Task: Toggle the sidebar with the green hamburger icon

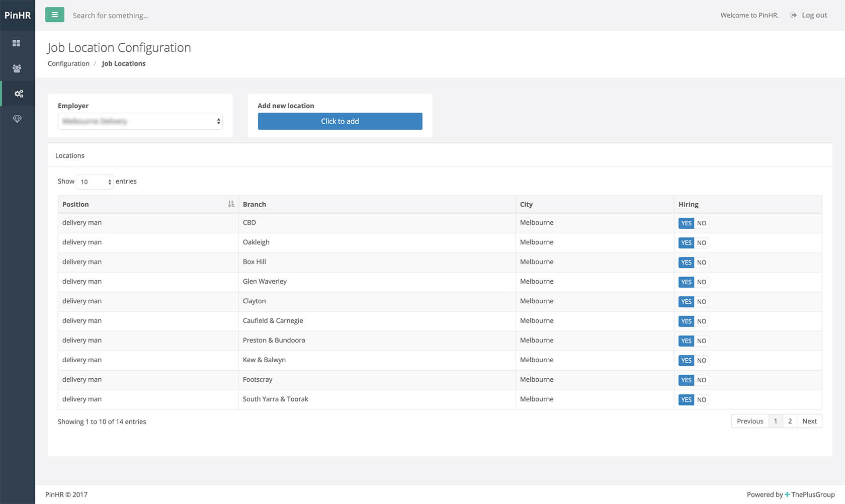Action: point(54,15)
